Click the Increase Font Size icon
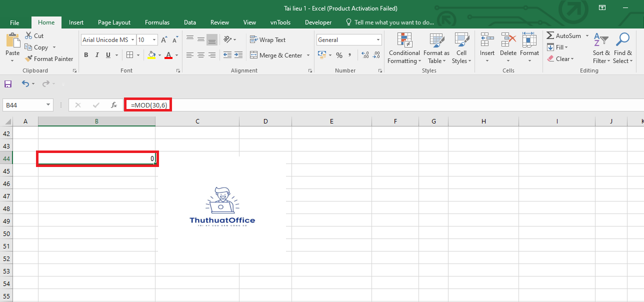Screen dimensions: 644x302 [x=164, y=40]
